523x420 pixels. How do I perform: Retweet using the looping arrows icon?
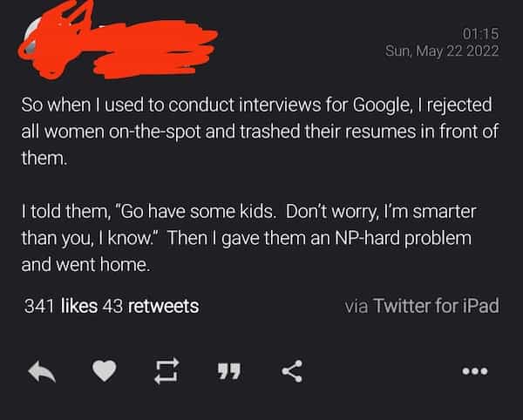(166, 372)
